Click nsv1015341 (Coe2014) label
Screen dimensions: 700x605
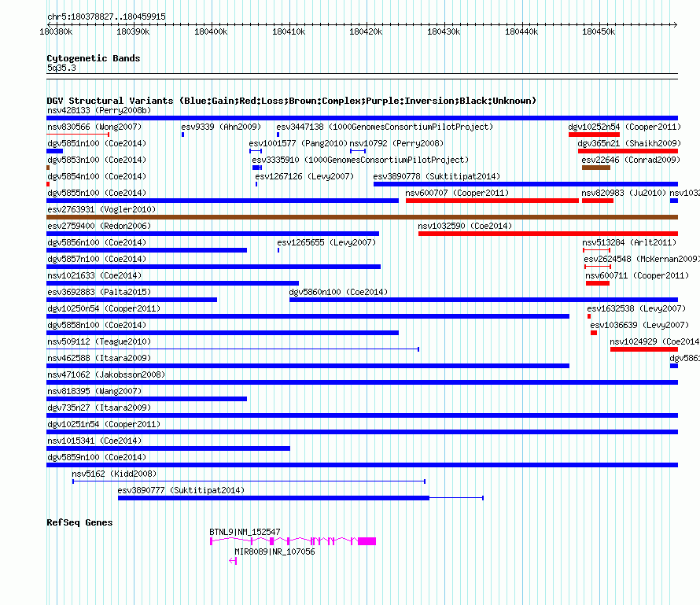pos(94,441)
